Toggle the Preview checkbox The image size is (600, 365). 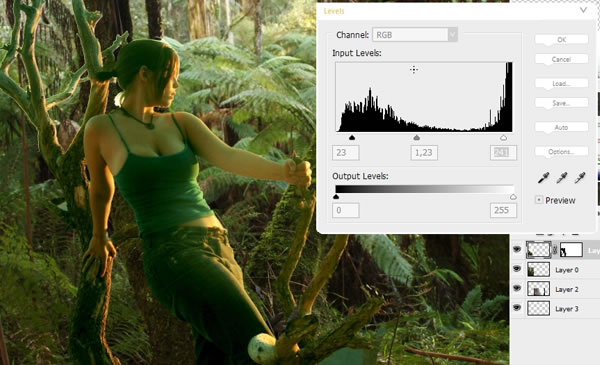[x=539, y=200]
